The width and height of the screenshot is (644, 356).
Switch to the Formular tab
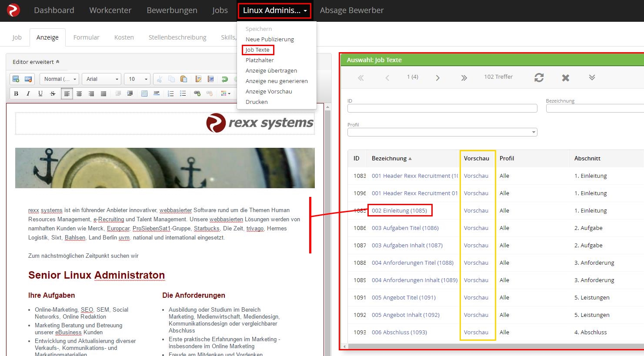pyautogui.click(x=86, y=37)
